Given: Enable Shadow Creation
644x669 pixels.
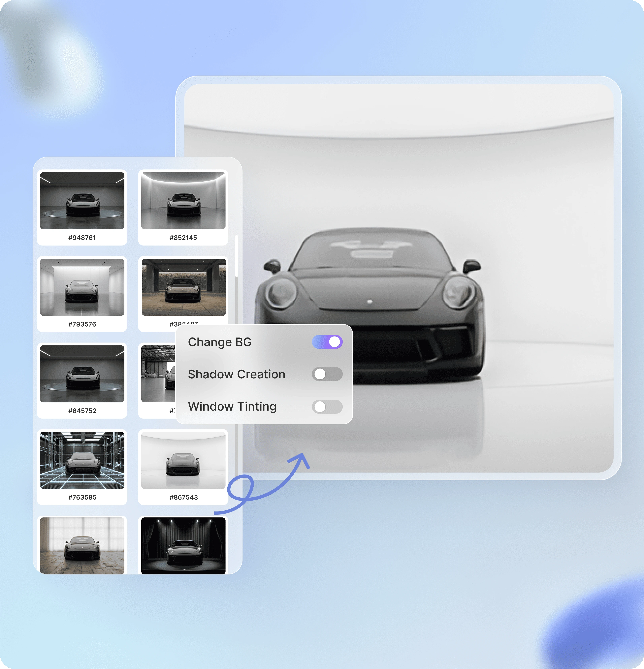Looking at the screenshot, I should tap(327, 374).
